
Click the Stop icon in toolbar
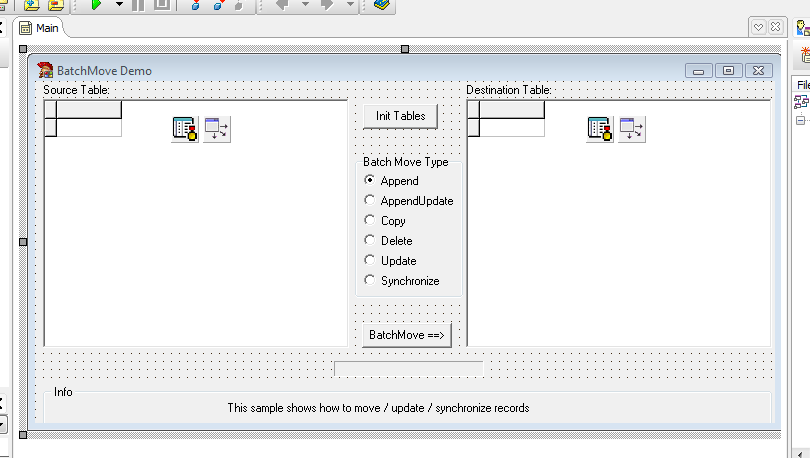161,5
